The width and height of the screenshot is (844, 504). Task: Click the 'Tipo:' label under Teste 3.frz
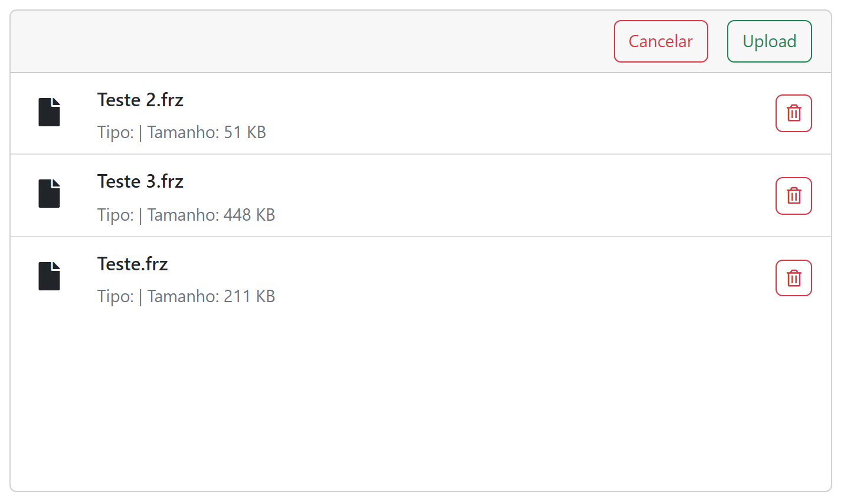(x=116, y=215)
